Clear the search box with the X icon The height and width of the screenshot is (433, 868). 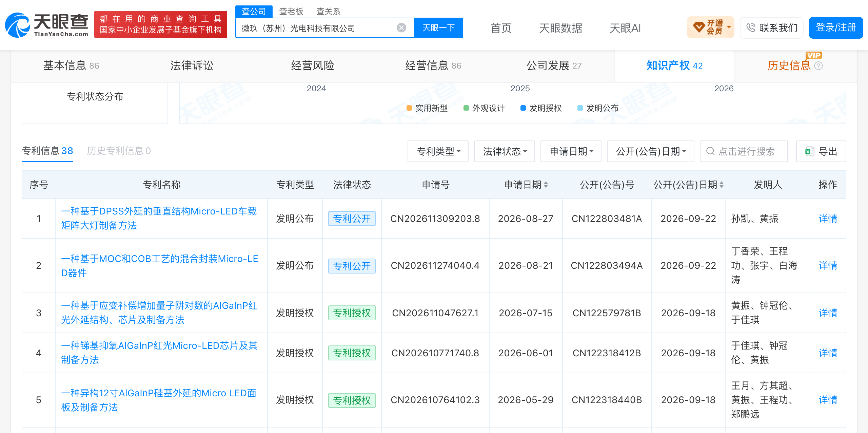(x=401, y=28)
